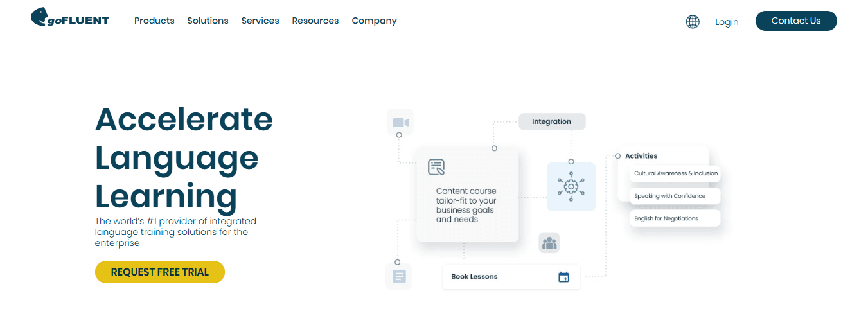Select Speaking with Confidence activity

click(x=676, y=196)
